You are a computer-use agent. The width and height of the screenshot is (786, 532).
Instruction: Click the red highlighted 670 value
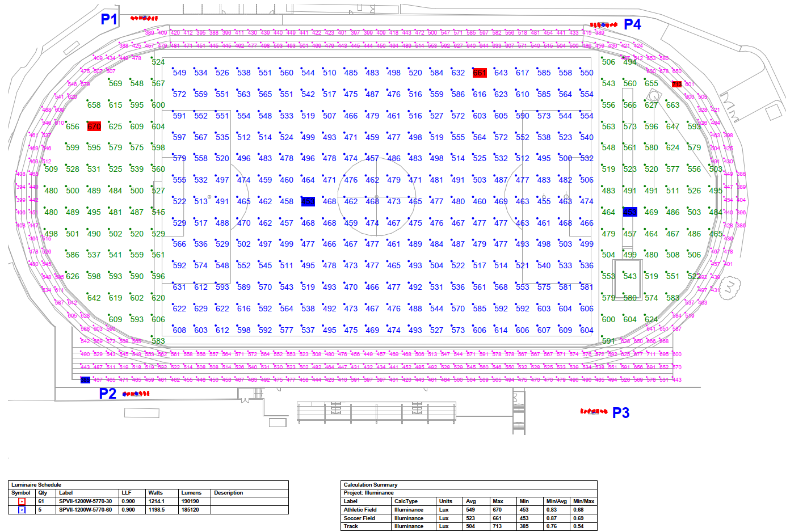pyautogui.click(x=94, y=126)
